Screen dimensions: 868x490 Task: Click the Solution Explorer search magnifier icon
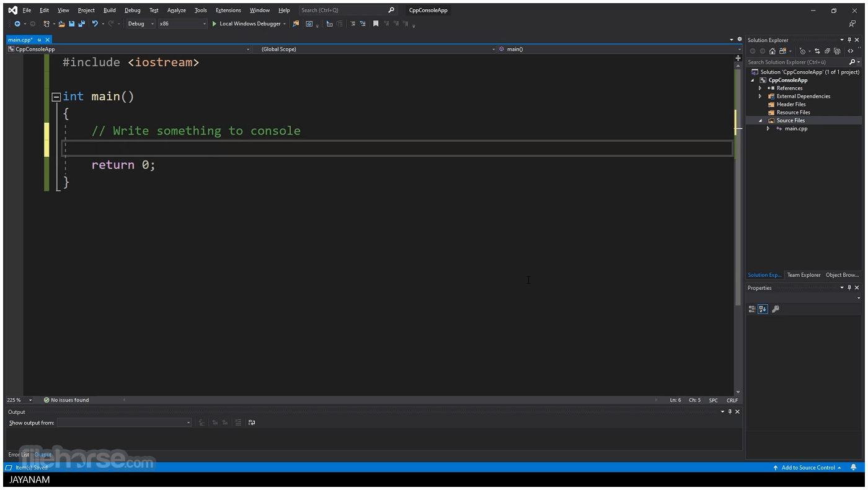click(x=852, y=62)
